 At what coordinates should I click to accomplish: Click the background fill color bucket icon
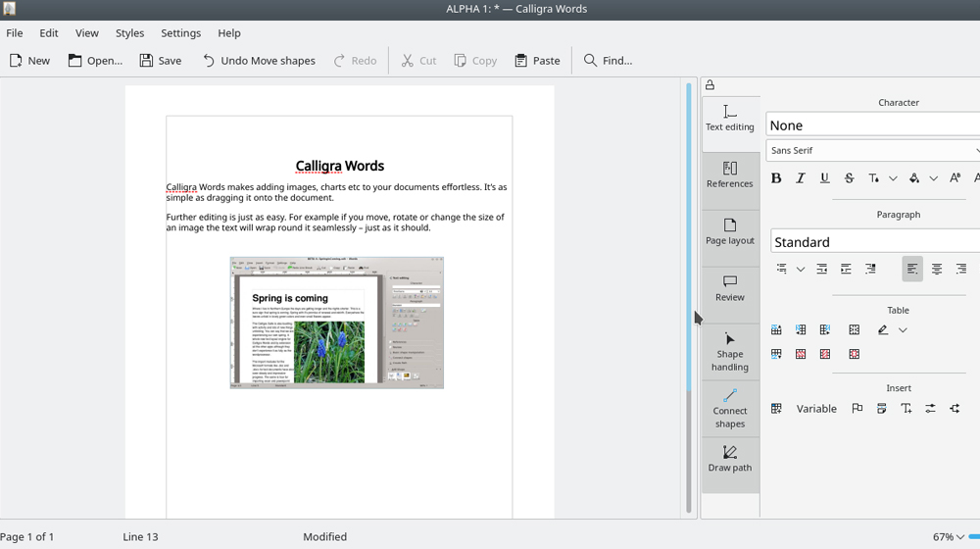click(x=914, y=178)
